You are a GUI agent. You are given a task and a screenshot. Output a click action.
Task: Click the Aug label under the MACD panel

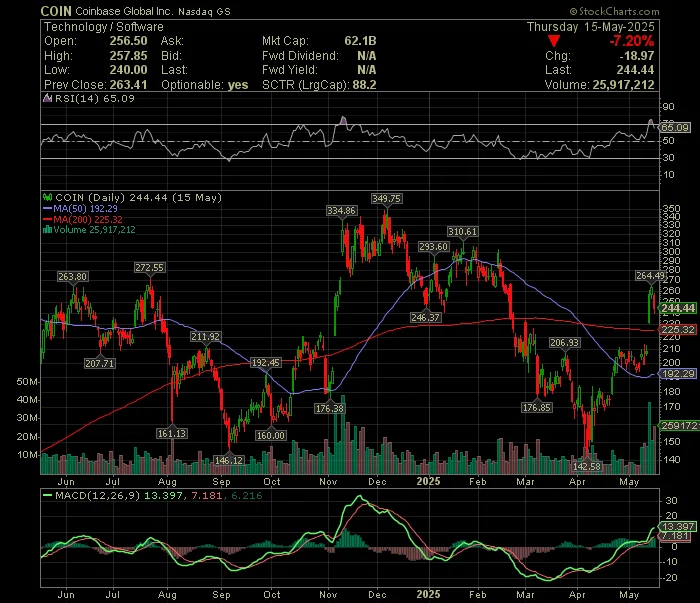pos(167,595)
